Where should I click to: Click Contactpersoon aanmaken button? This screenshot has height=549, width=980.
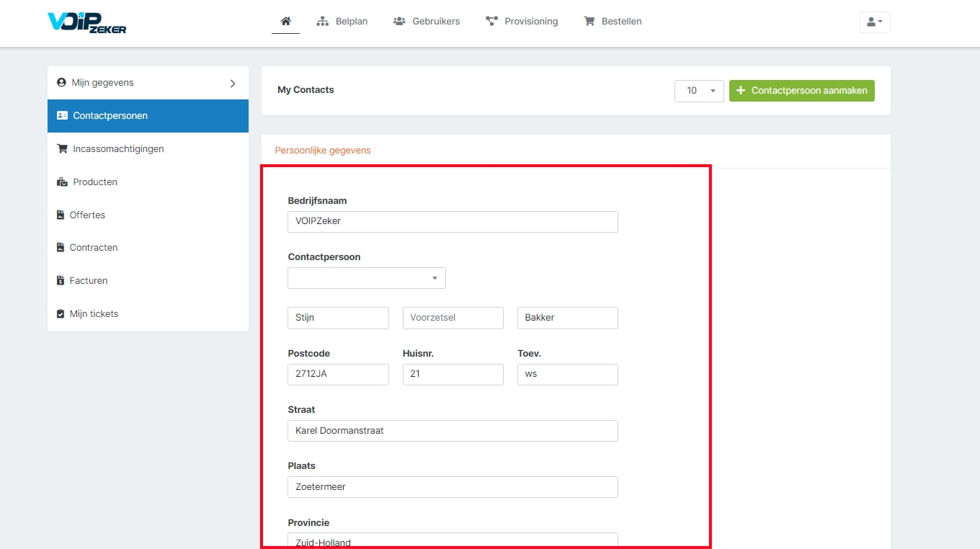[x=802, y=91]
